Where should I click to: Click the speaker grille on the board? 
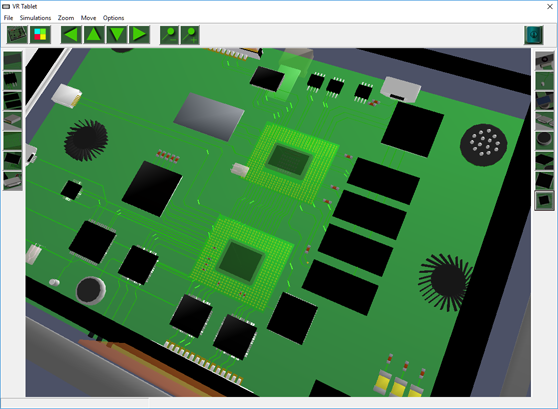point(484,145)
